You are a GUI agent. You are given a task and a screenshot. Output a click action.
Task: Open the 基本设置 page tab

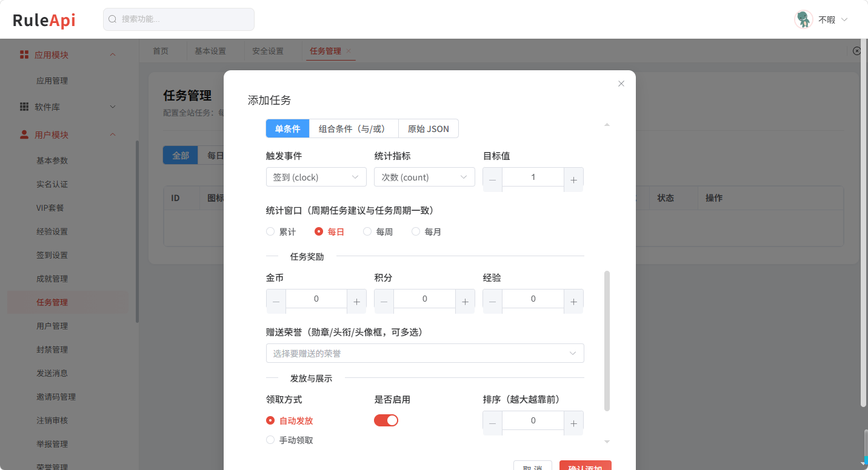[x=210, y=51]
